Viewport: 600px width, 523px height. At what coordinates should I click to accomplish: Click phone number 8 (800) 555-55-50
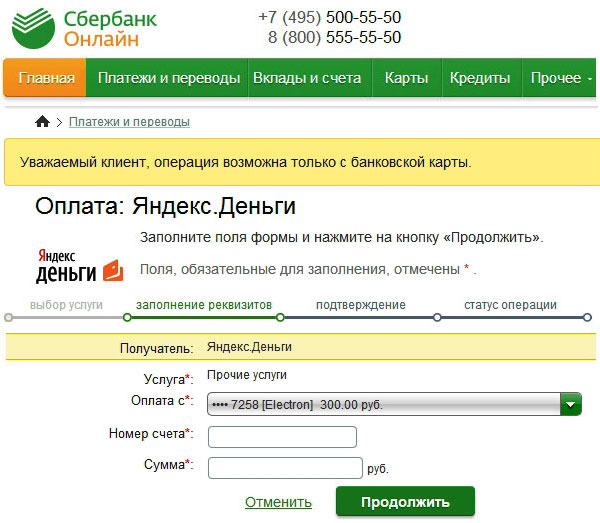pyautogui.click(x=334, y=37)
